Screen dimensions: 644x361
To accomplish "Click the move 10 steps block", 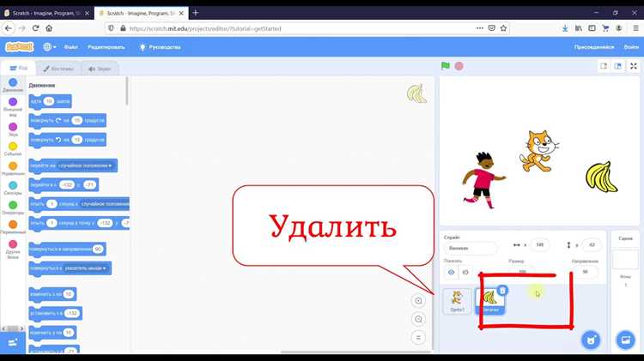I will 50,101.
